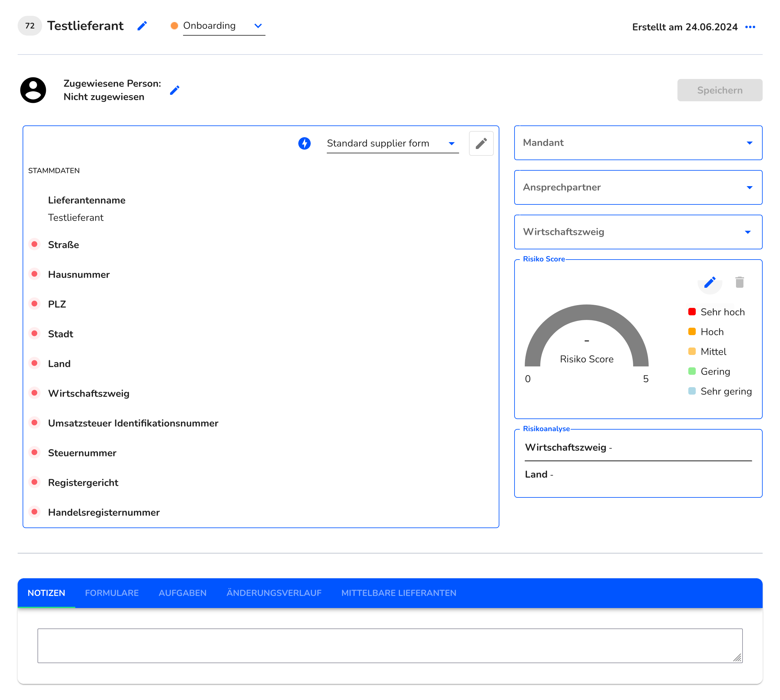Click the orange Onboarding status dot
The height and width of the screenshot is (700, 780).
pyautogui.click(x=174, y=26)
